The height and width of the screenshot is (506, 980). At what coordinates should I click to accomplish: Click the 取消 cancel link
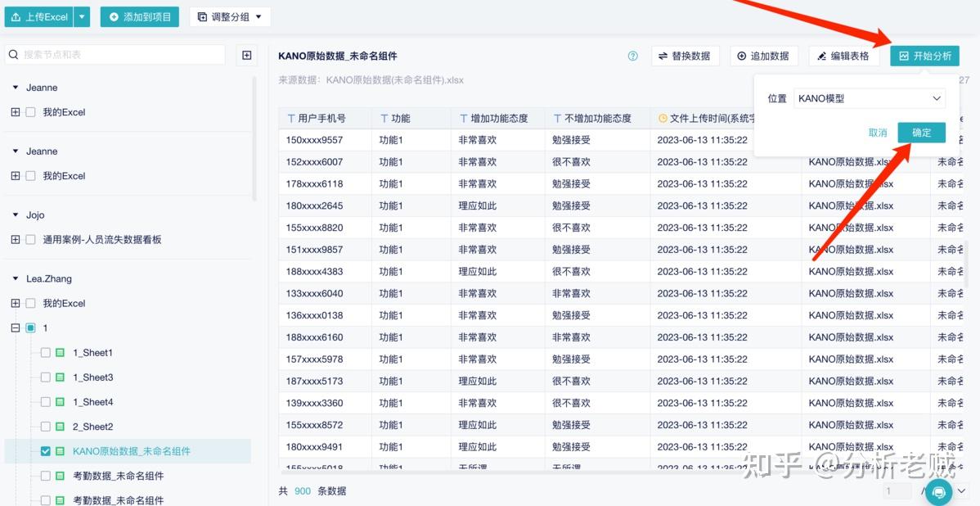[878, 132]
